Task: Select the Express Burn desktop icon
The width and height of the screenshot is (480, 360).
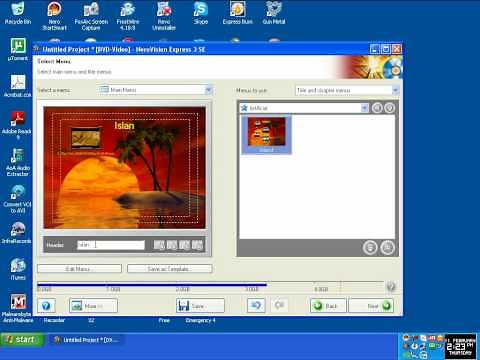Action: pos(237,13)
